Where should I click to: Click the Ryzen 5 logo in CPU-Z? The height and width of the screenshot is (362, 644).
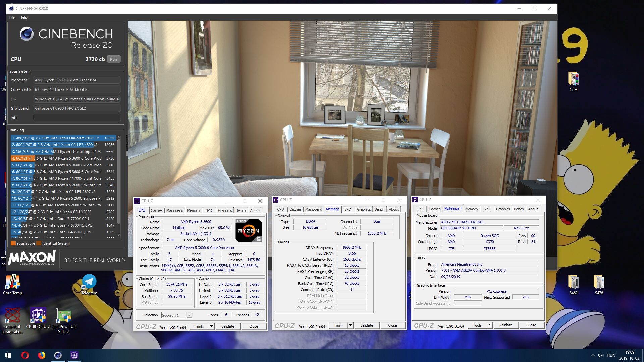pos(249,230)
